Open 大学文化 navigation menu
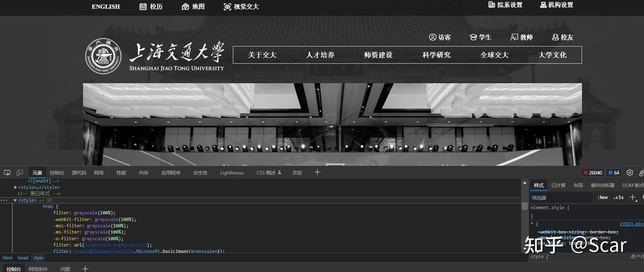This screenshot has width=644, height=272. point(552,55)
